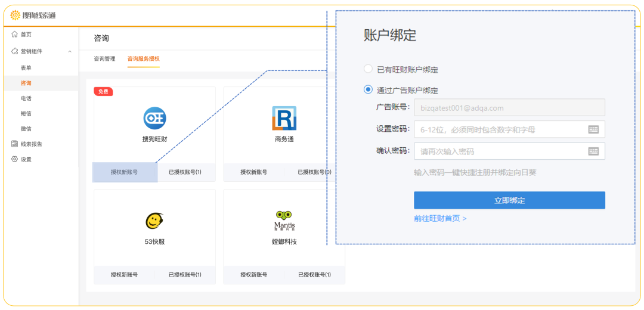The width and height of the screenshot is (644, 310).
Task: Follow the 前往旺财首页 link
Action: pos(440,218)
